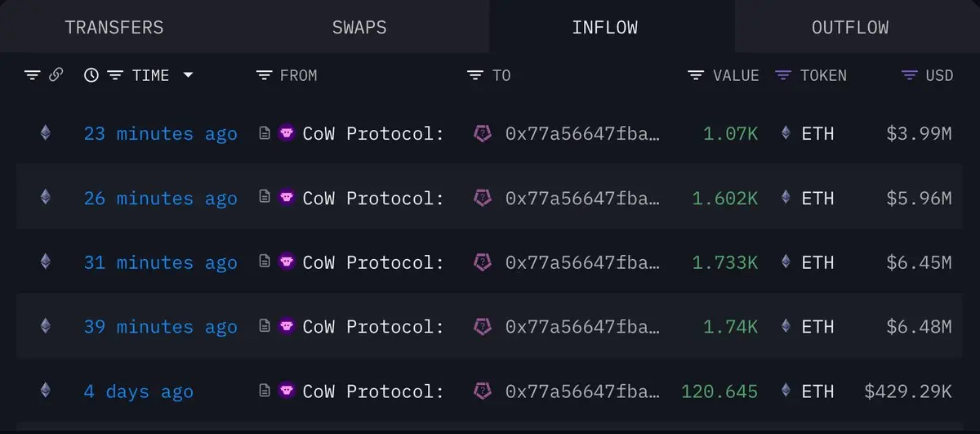Open the USD filter dropdown
This screenshot has height=434, width=980.
910,75
